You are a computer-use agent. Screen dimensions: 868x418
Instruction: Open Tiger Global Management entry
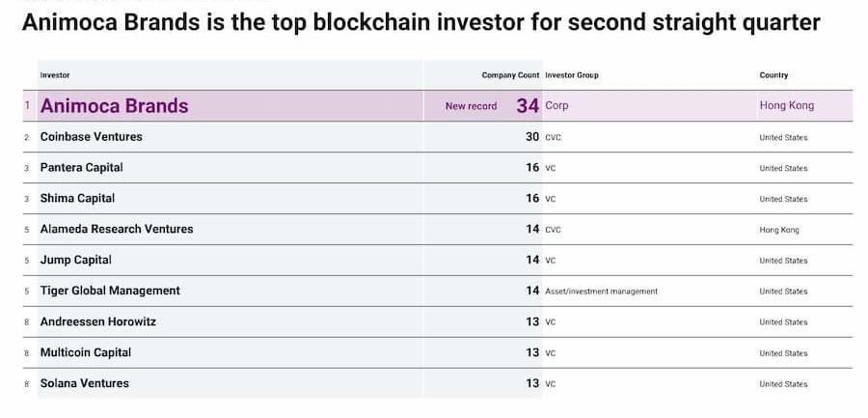110,292
